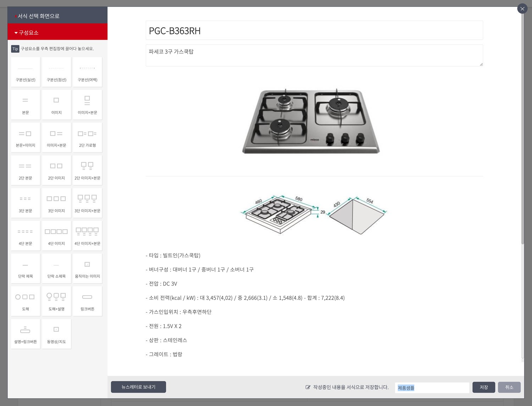Click the '- 소비 전력(kcal / kW)' line
Image resolution: width=532 pixels, height=406 pixels.
tap(245, 298)
